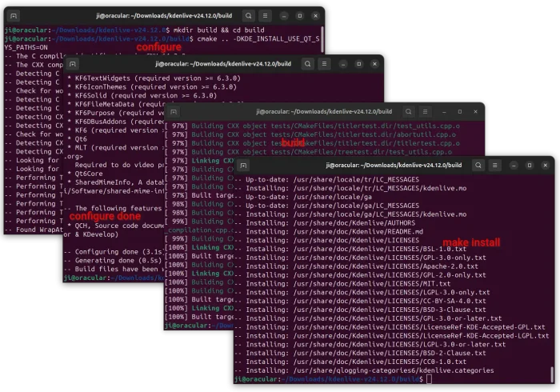Close the cmake configure terminal window
Viewport: 560px width, 392px height.
315,16
